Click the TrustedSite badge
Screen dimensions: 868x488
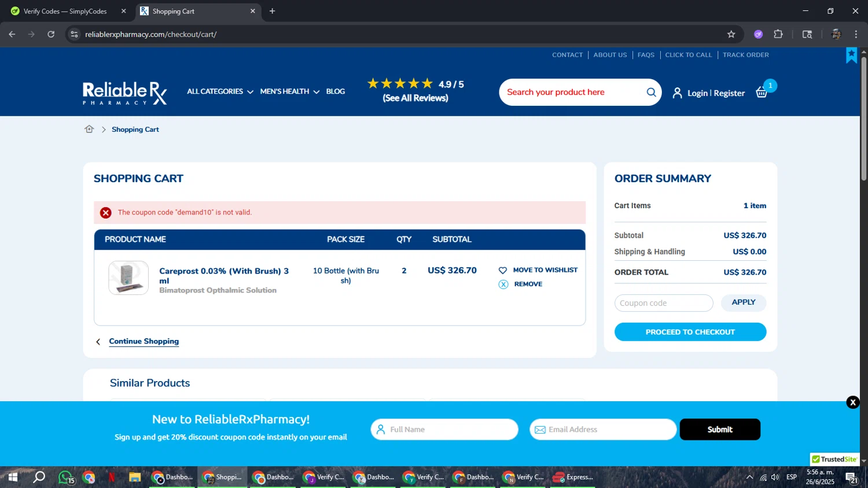point(834,459)
